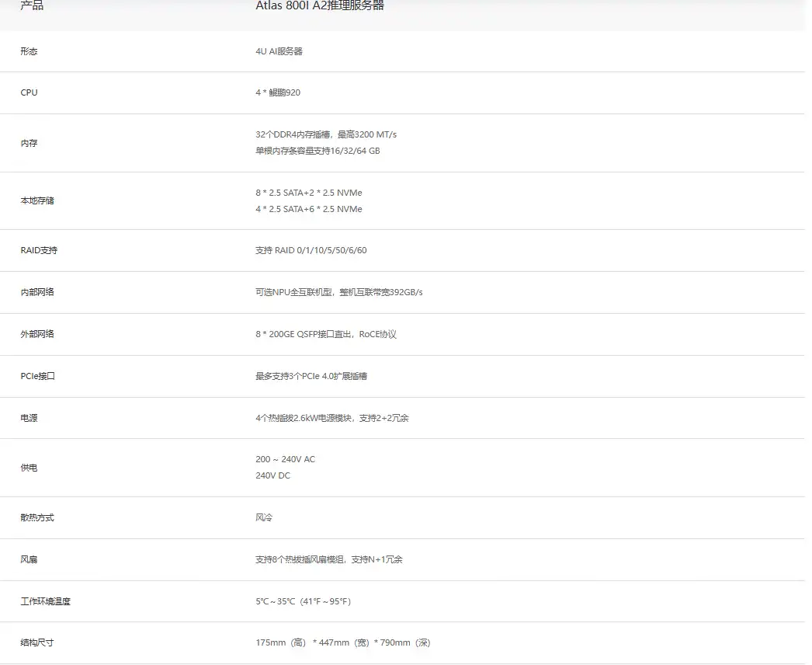
Task: Select the text 8 * 200GE QSFP接口直出，RoCE协议
Action: [326, 334]
